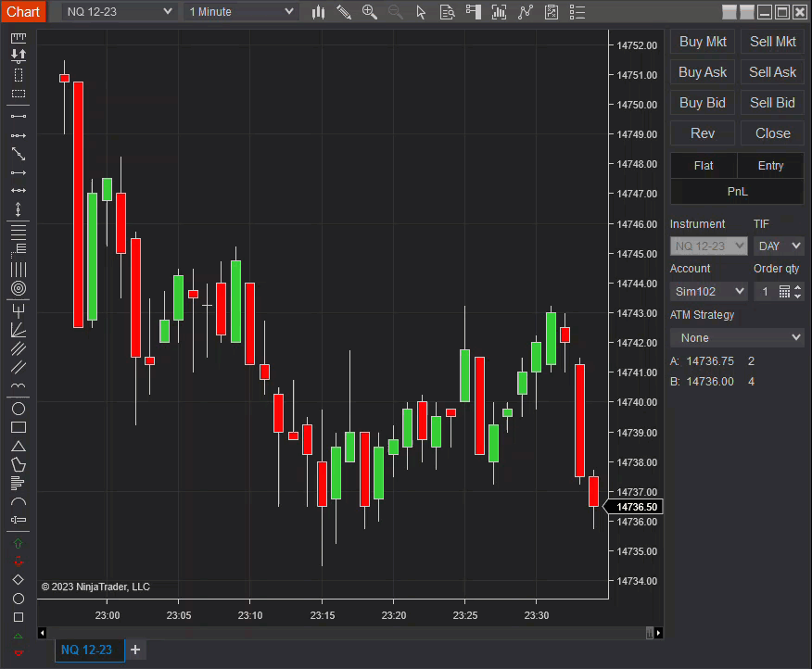
Task: Select the Ruler drawing tool
Action: [19, 38]
